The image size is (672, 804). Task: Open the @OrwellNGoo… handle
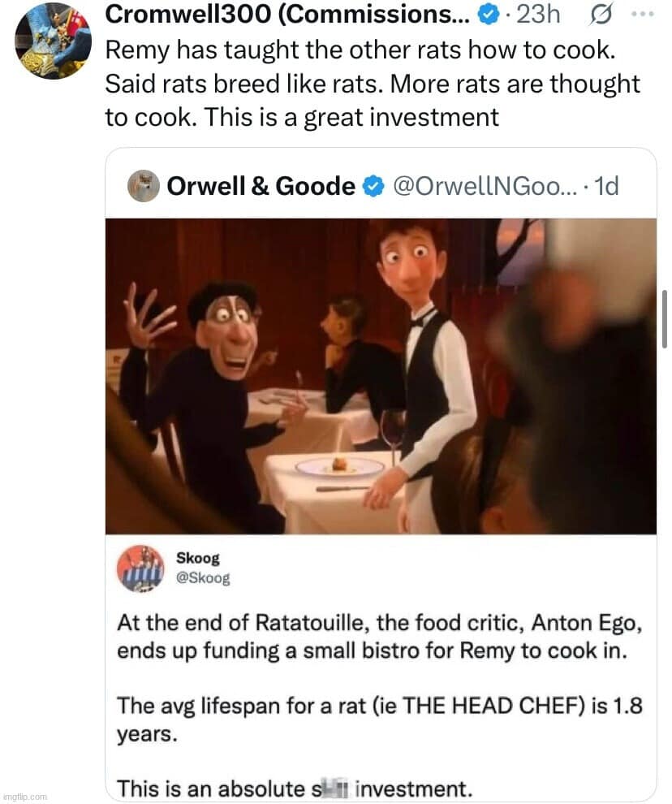click(x=481, y=187)
